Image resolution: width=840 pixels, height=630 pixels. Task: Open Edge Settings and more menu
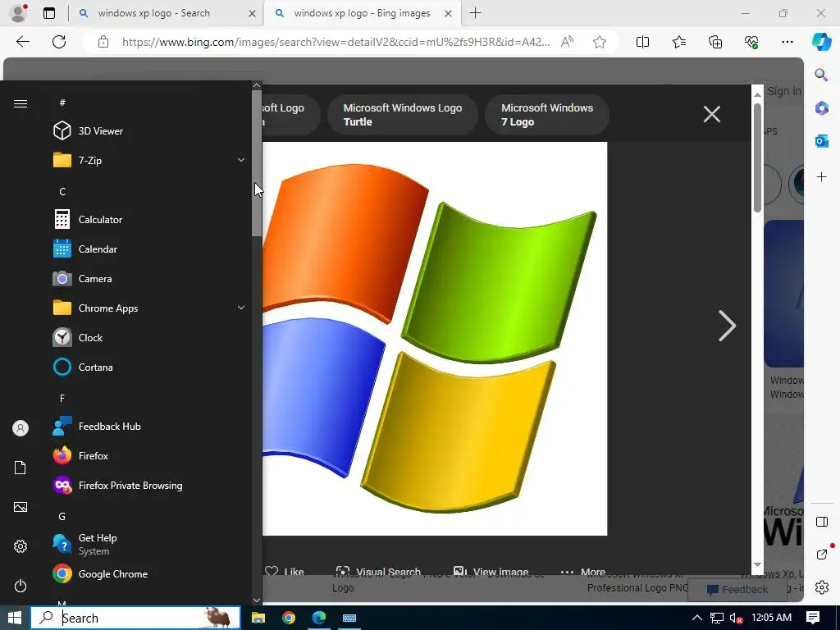(787, 42)
